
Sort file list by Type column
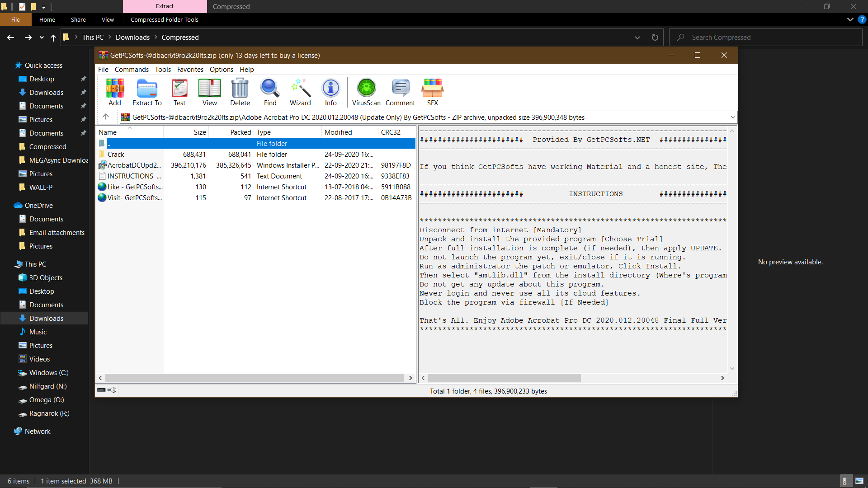coord(288,132)
